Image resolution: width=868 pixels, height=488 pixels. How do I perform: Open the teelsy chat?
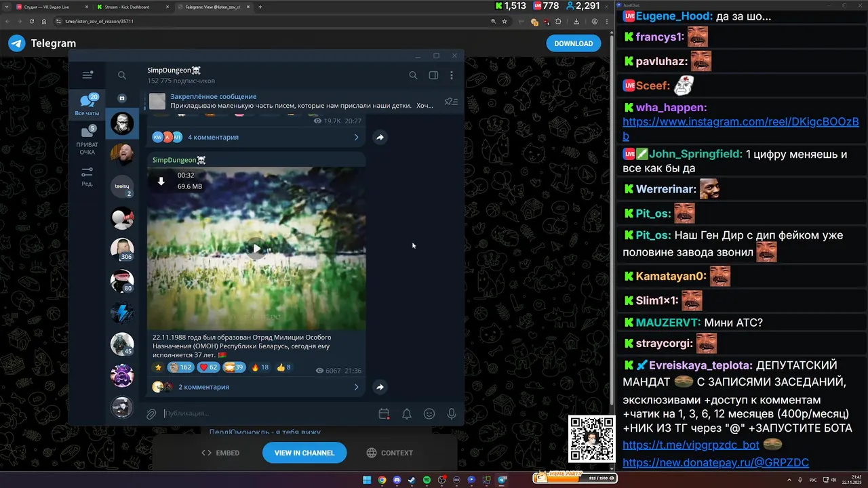pyautogui.click(x=122, y=186)
